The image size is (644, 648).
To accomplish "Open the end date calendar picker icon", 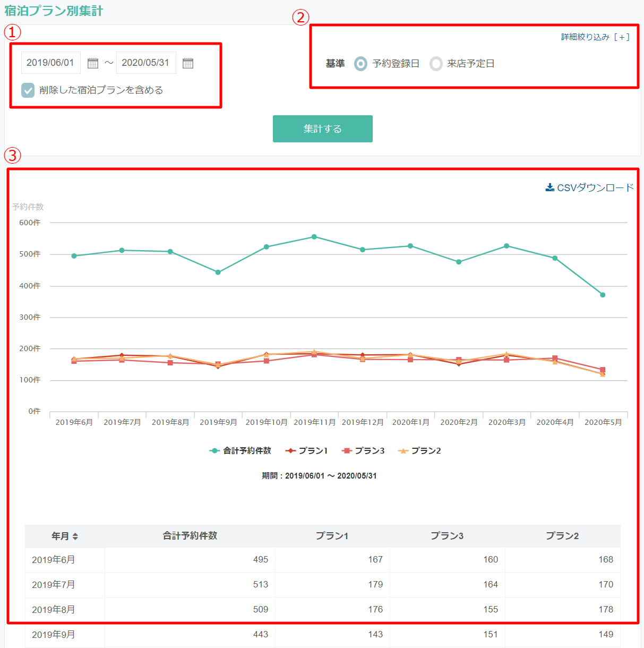I will point(188,63).
